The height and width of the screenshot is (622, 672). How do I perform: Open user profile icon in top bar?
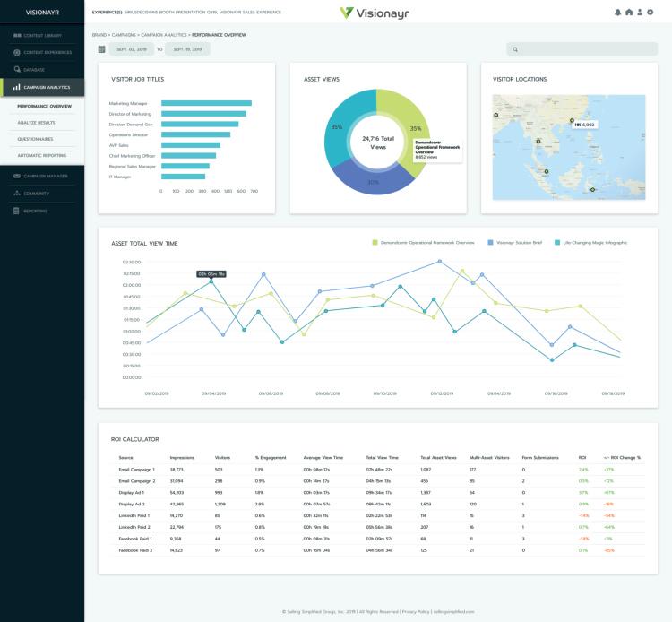(x=640, y=12)
